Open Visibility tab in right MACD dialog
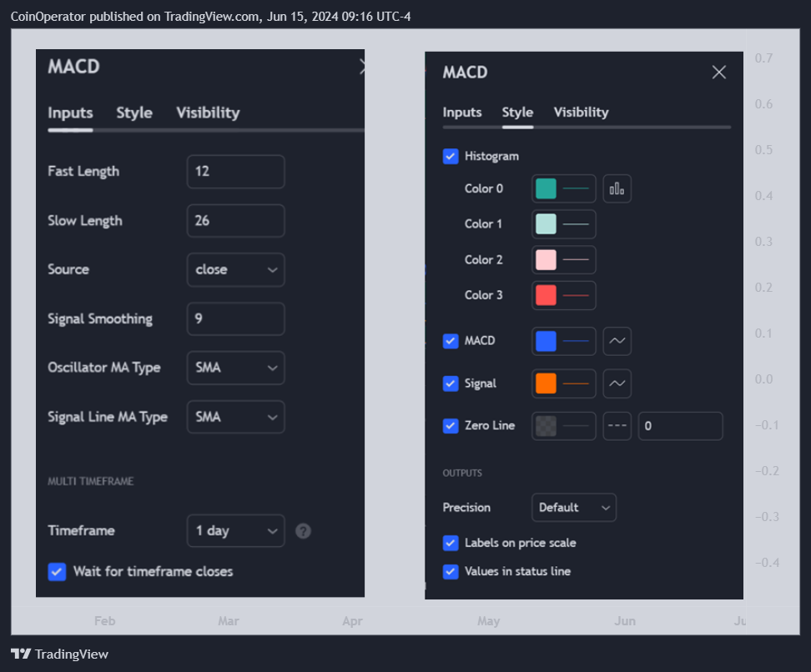This screenshot has height=672, width=811. click(582, 113)
